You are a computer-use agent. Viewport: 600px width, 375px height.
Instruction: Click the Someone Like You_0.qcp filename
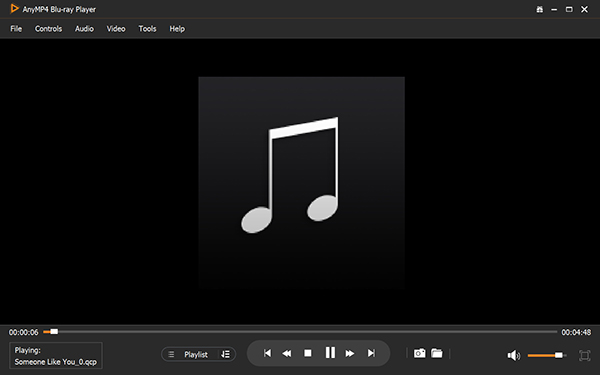point(55,362)
